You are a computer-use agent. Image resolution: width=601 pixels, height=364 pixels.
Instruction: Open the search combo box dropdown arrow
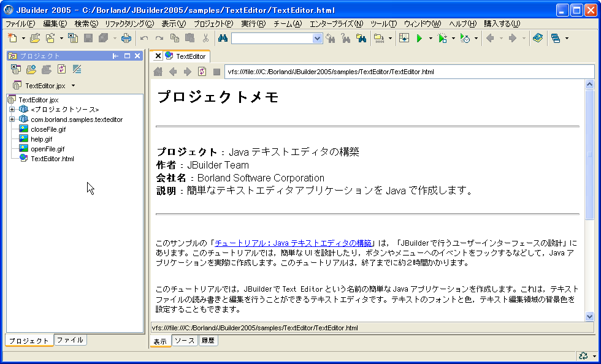click(317, 39)
